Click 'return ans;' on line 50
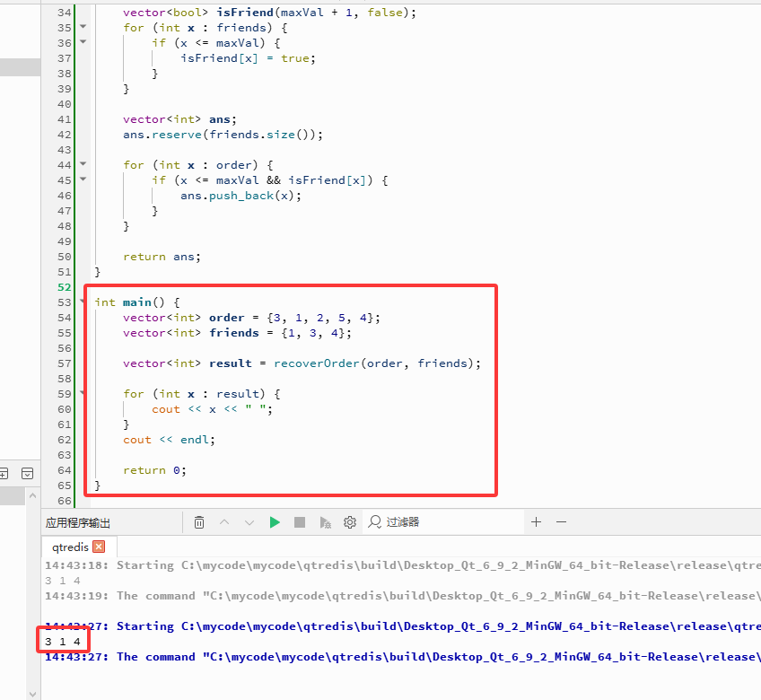The height and width of the screenshot is (700, 761). point(162,257)
